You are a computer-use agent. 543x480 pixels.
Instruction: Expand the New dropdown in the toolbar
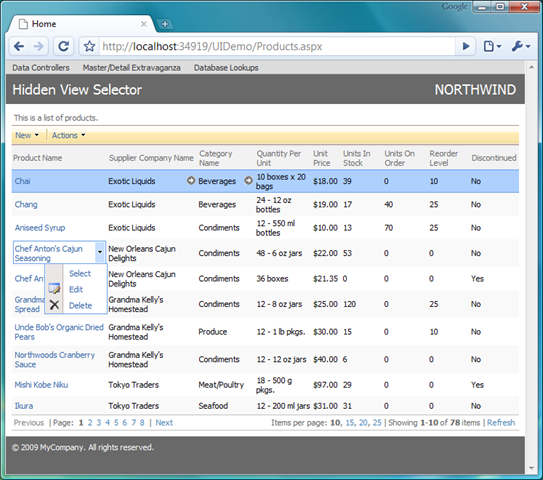point(27,135)
